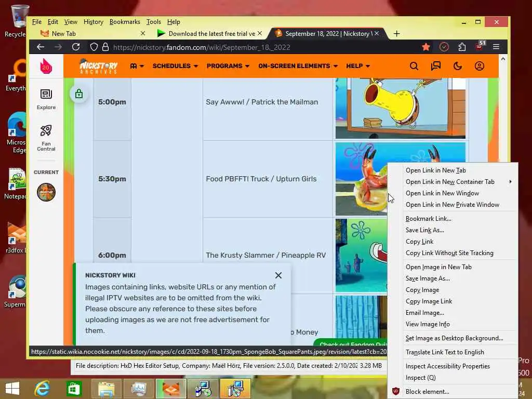Expand the HELP dropdown
Image resolution: width=532 pixels, height=399 pixels.
(358, 66)
